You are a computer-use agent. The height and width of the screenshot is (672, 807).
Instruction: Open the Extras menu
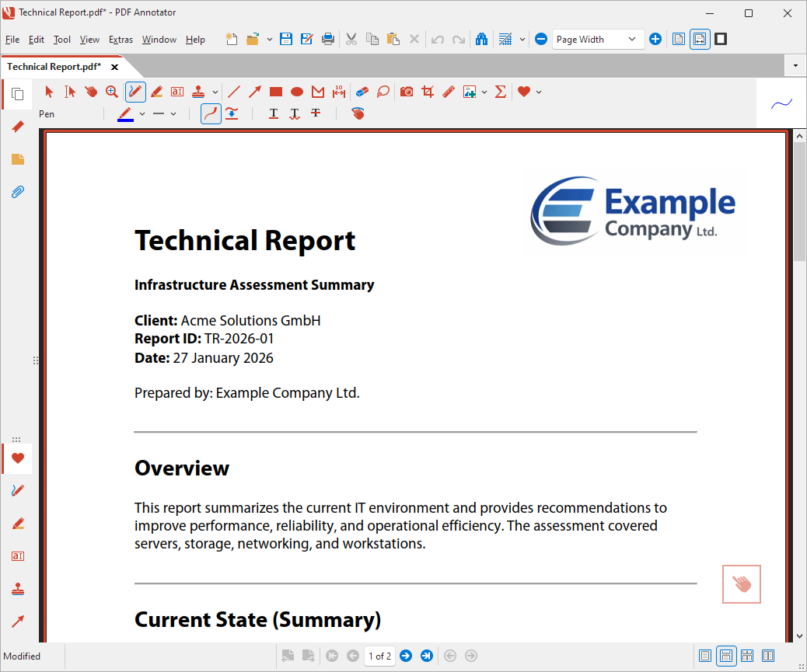(121, 39)
